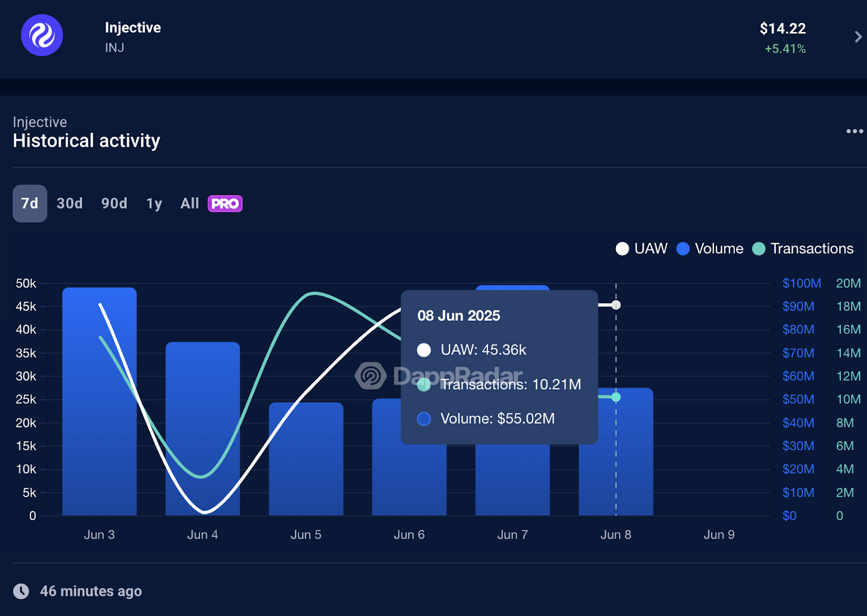The width and height of the screenshot is (867, 616).
Task: Select the 7d time range tab
Action: 30,204
